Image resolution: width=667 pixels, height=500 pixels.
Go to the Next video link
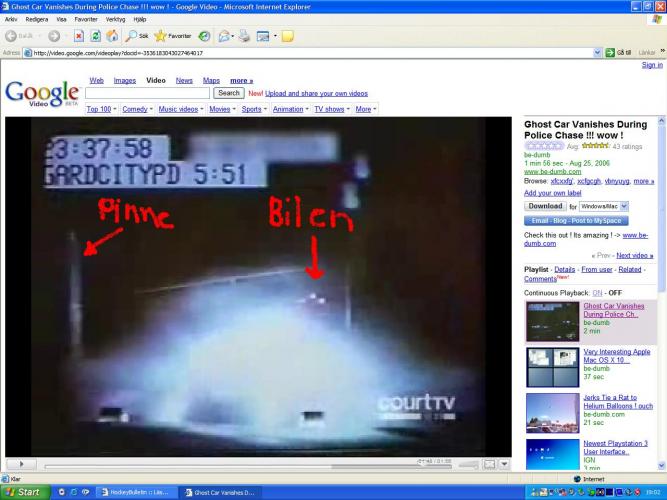coord(635,255)
